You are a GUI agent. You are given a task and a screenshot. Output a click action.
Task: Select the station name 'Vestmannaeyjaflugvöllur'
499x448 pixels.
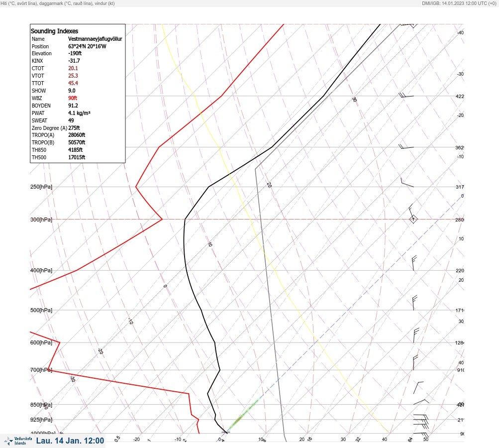95,39
